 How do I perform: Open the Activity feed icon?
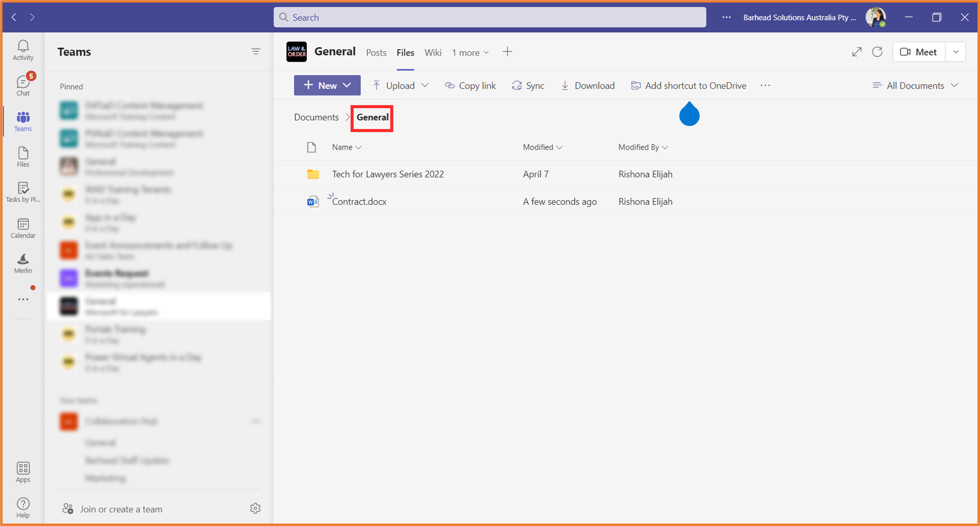click(x=22, y=49)
